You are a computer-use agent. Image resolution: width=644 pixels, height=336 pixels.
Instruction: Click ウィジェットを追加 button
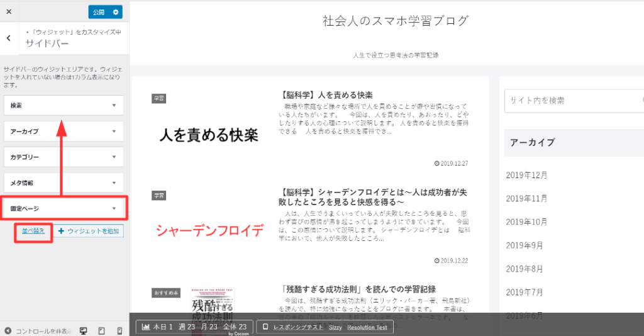(88, 231)
